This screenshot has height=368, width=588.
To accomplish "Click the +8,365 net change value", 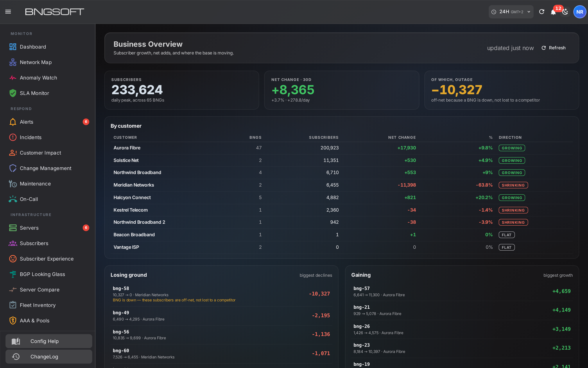I will point(293,90).
